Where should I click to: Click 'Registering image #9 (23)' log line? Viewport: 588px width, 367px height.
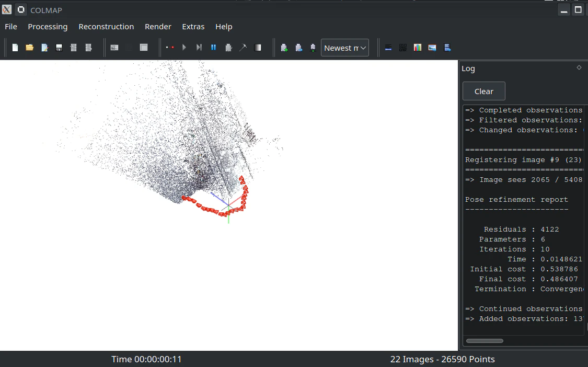[x=523, y=159]
